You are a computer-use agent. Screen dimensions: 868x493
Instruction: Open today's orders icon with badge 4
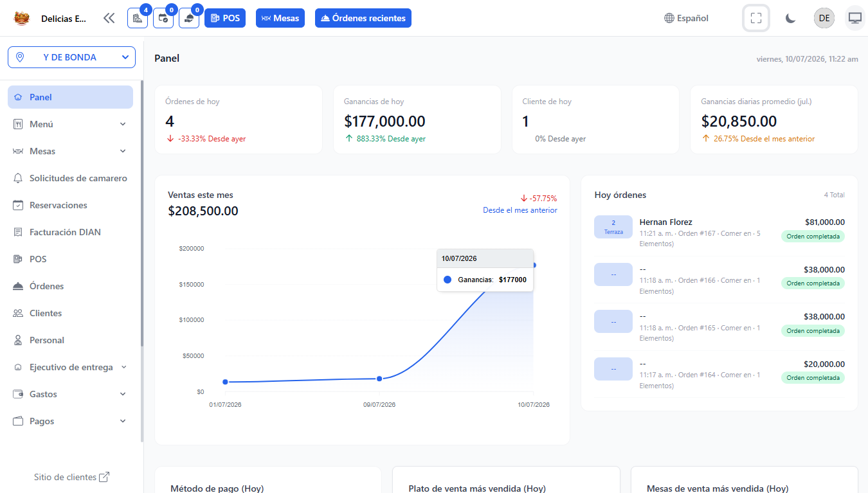pos(138,18)
